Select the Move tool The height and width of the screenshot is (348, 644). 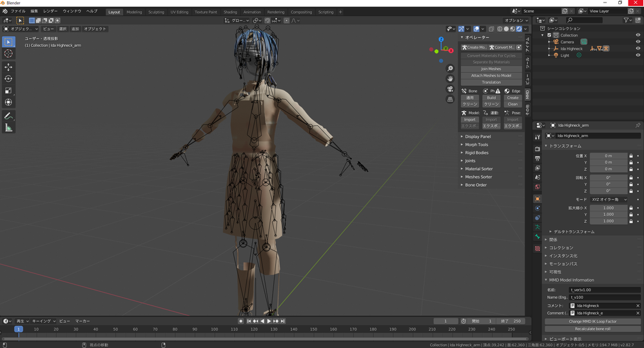8,67
